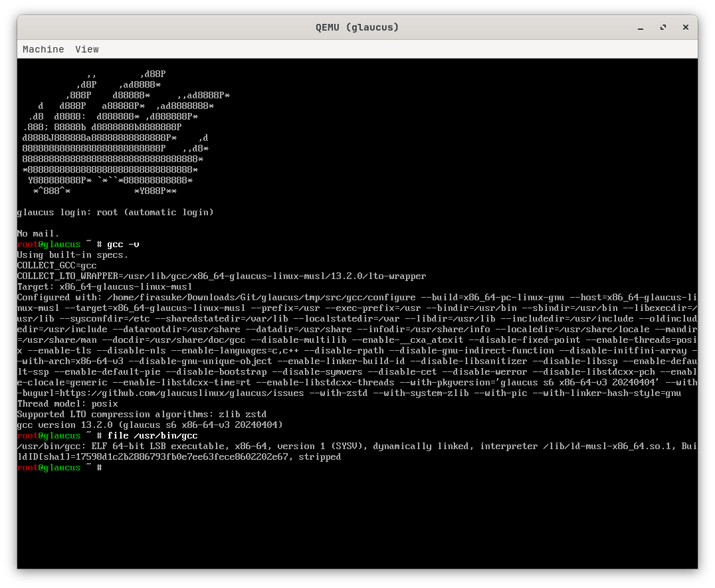Click the last empty root@glaucus prompt
The width and height of the screenshot is (715, 588).
(x=60, y=468)
